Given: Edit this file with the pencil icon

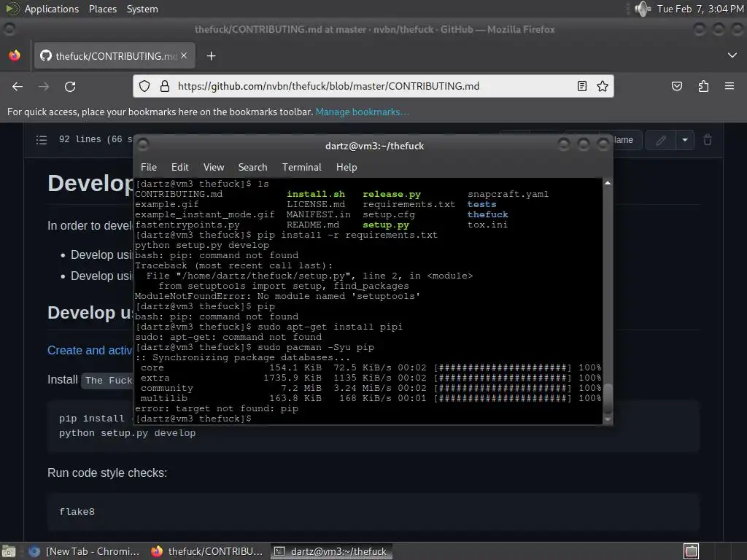Looking at the screenshot, I should coord(661,140).
